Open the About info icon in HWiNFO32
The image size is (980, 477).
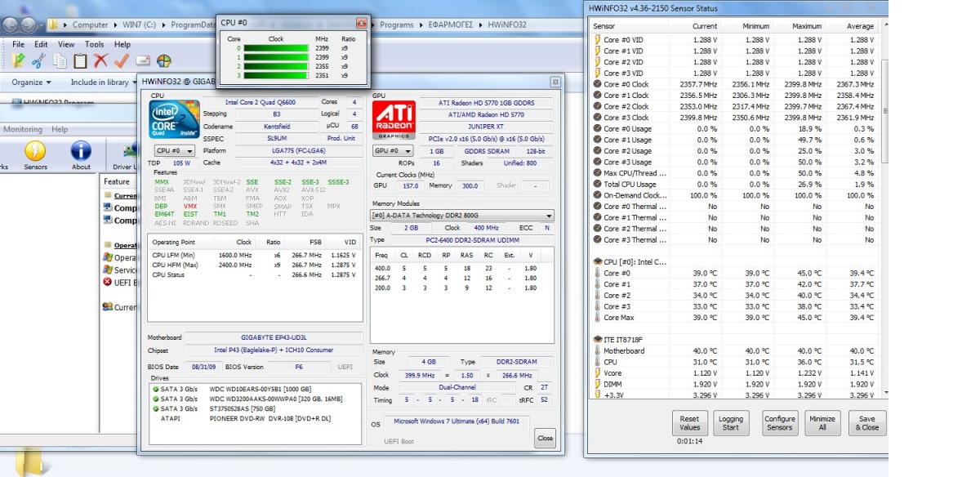[x=81, y=155]
